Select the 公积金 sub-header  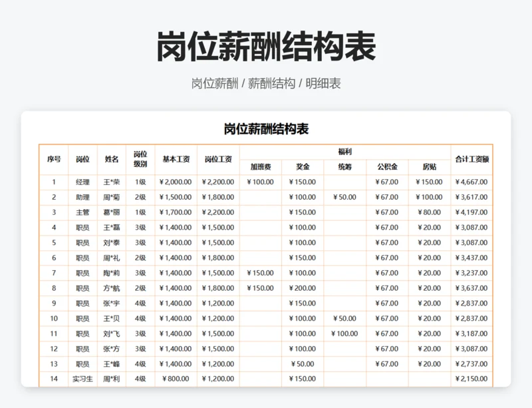click(387, 167)
